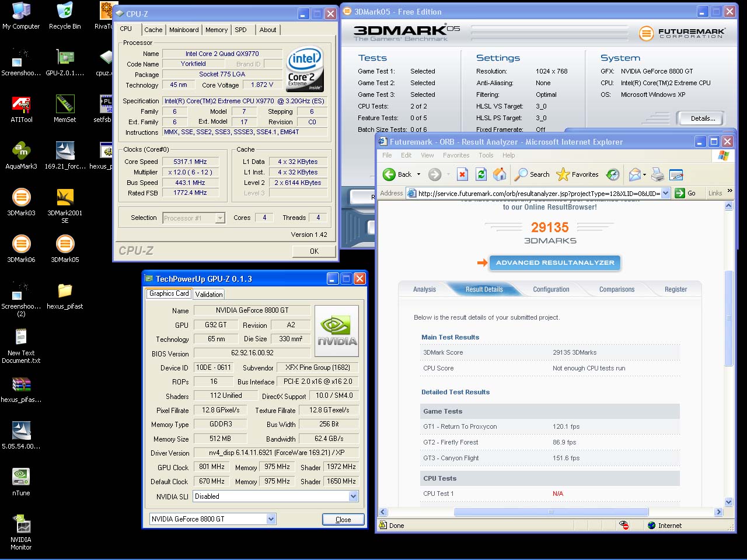The image size is (747, 560).
Task: Select the 3DMark03 desktop icon
Action: click(x=21, y=202)
